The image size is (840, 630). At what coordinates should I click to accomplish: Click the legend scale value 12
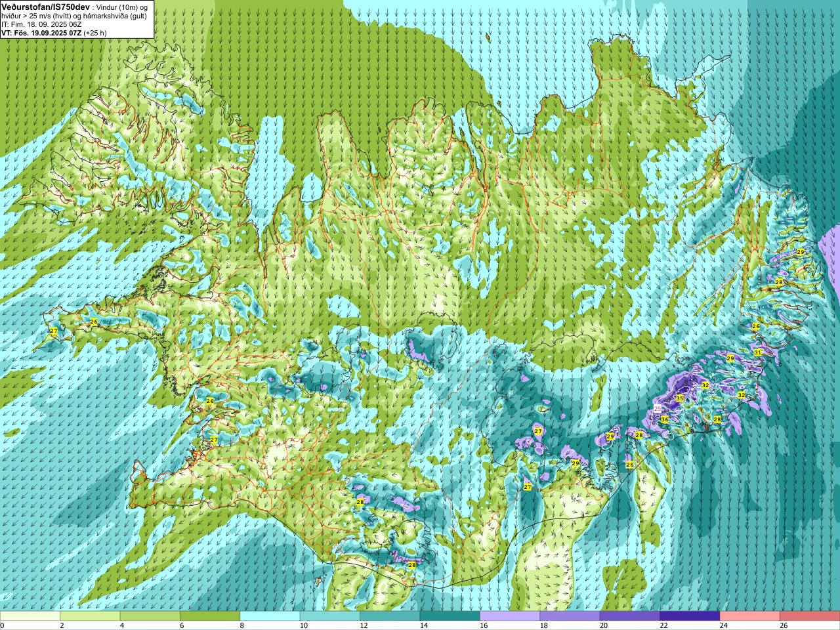point(364,625)
